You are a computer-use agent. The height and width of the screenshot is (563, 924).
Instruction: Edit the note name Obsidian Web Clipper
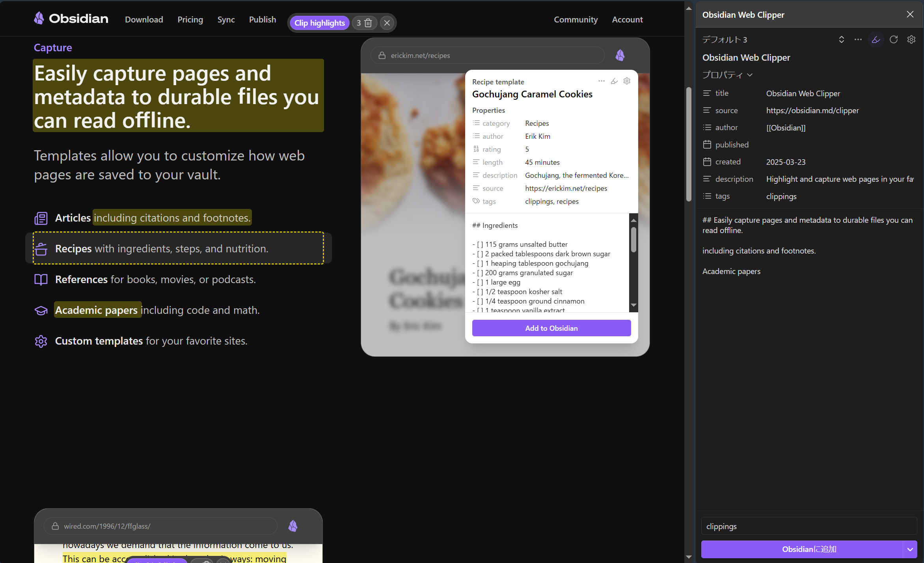pyautogui.click(x=746, y=58)
